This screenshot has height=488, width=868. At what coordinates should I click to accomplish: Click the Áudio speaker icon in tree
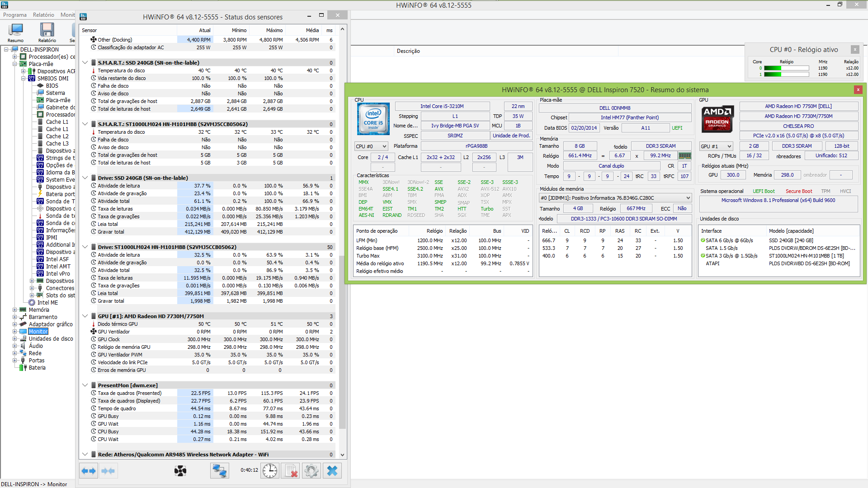pyautogui.click(x=23, y=346)
